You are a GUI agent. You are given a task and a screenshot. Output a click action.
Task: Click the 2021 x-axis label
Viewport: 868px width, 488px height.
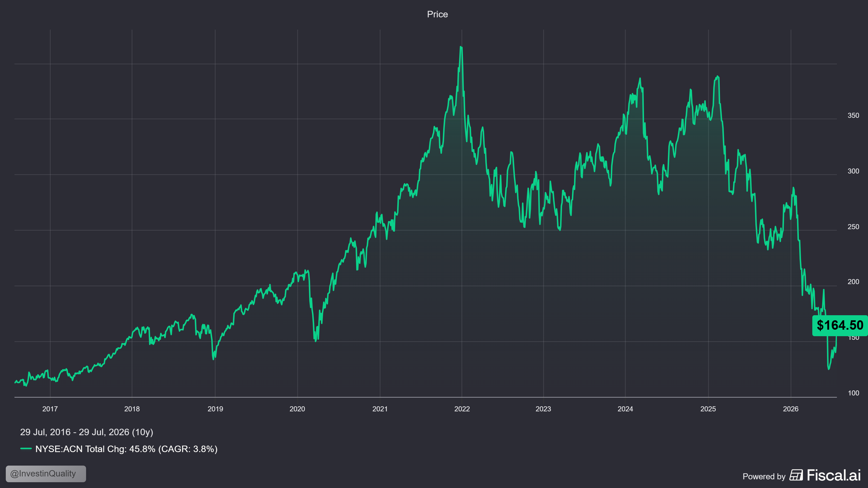(380, 409)
